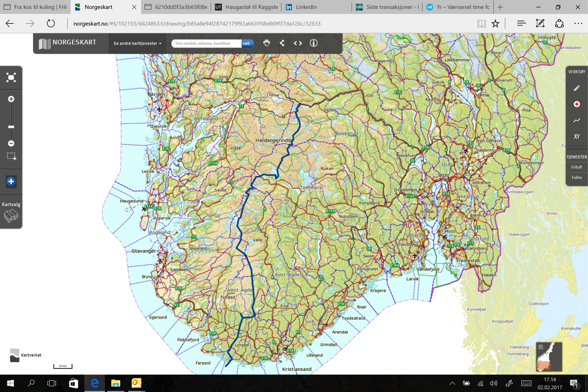Screen dimensions: 588x392
Task: Click the blue plus add button
Action: coord(11,182)
